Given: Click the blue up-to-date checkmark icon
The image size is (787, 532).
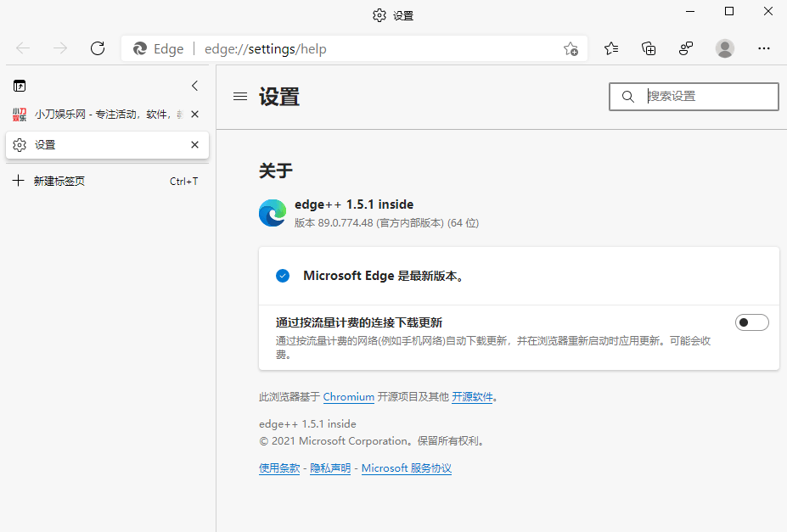Looking at the screenshot, I should [283, 276].
